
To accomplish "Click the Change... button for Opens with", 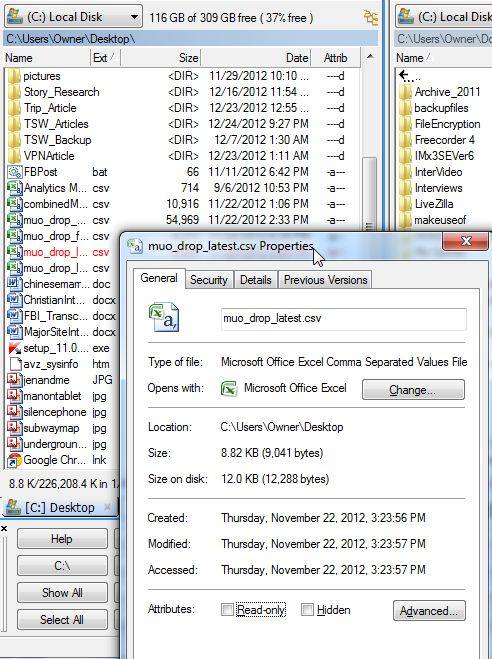I will (x=413, y=390).
